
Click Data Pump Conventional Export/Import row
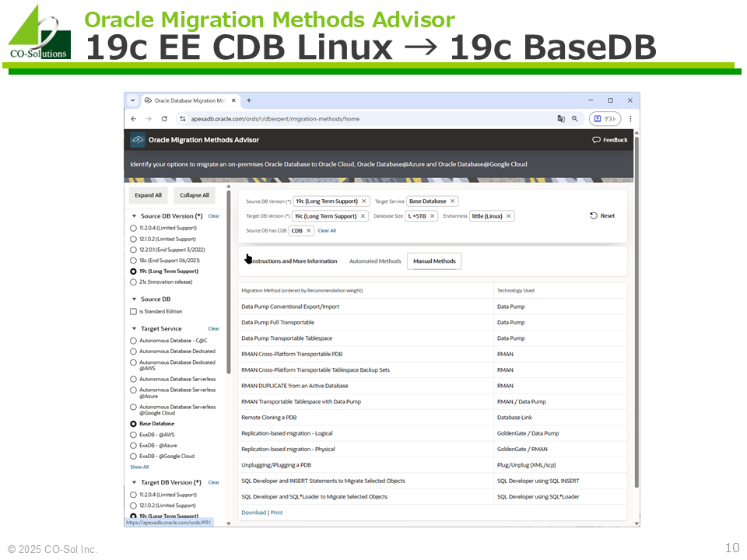click(x=433, y=306)
